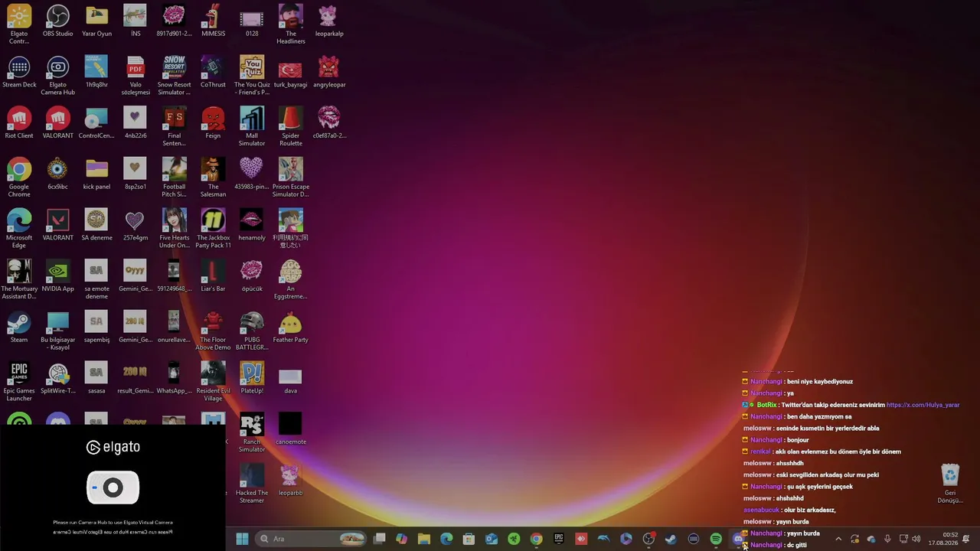Select the NVIDIA App desktop icon
The height and width of the screenshot is (551, 980).
pyautogui.click(x=57, y=276)
